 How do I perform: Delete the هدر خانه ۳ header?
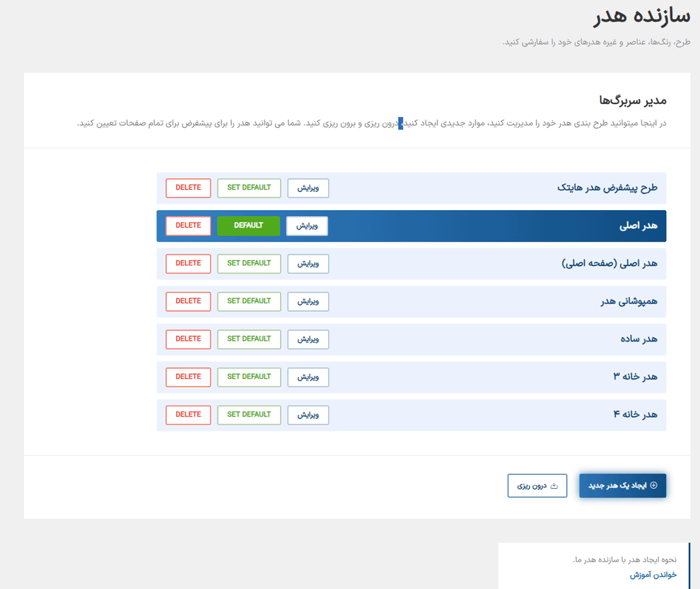(188, 378)
